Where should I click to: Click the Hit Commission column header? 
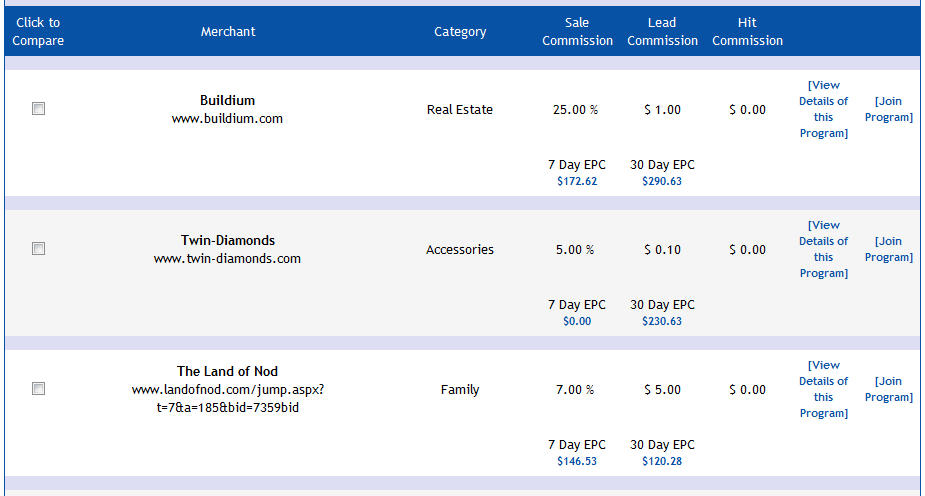747,32
